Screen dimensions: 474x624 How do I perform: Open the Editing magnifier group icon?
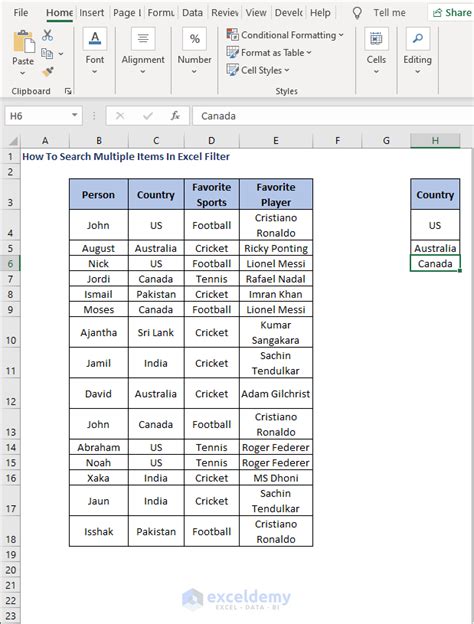pyautogui.click(x=417, y=39)
